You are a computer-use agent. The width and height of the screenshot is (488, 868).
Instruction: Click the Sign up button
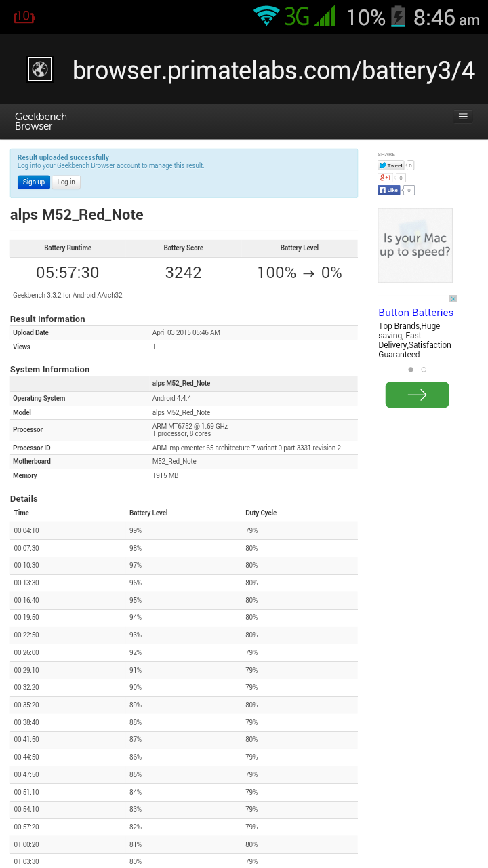pos(33,182)
